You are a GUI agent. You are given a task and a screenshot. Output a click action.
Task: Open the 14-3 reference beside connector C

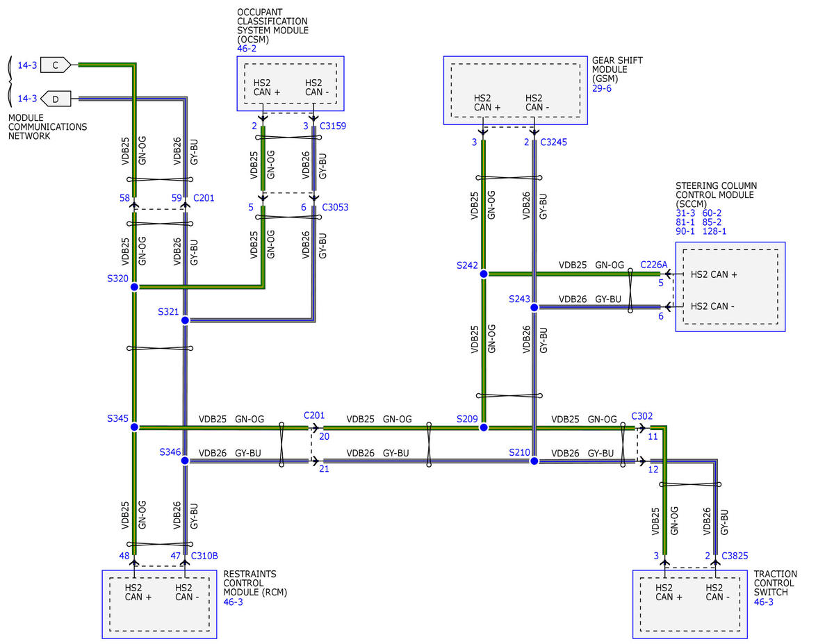point(27,65)
